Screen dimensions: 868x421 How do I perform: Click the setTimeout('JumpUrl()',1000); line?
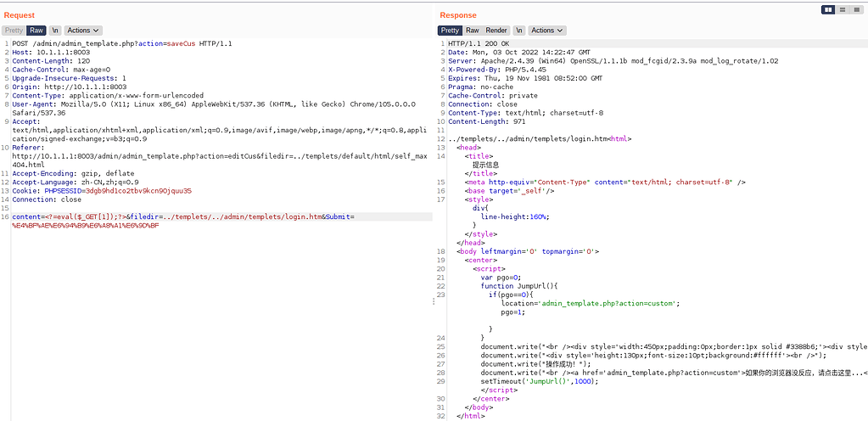point(540,381)
